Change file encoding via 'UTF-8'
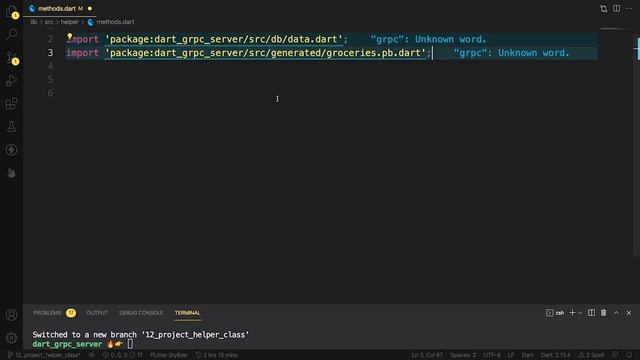 click(492, 355)
